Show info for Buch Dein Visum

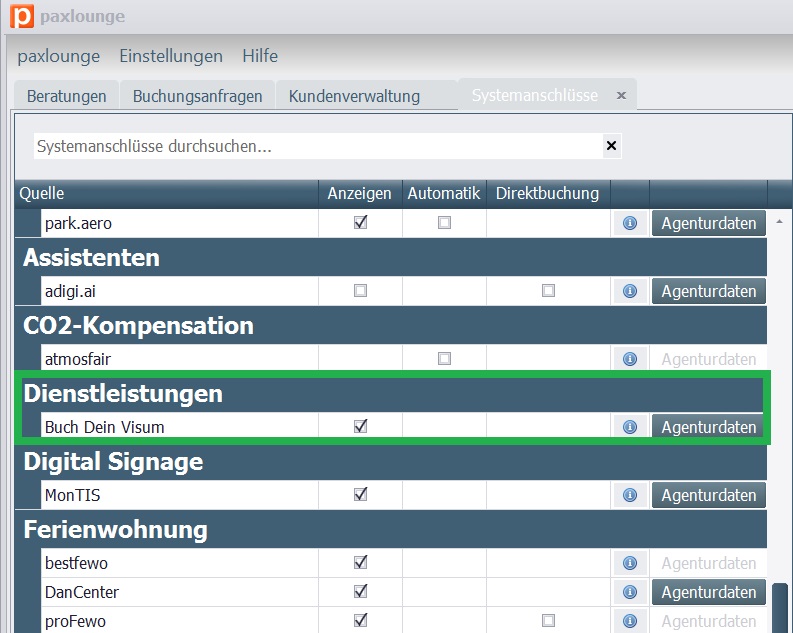tap(630, 427)
